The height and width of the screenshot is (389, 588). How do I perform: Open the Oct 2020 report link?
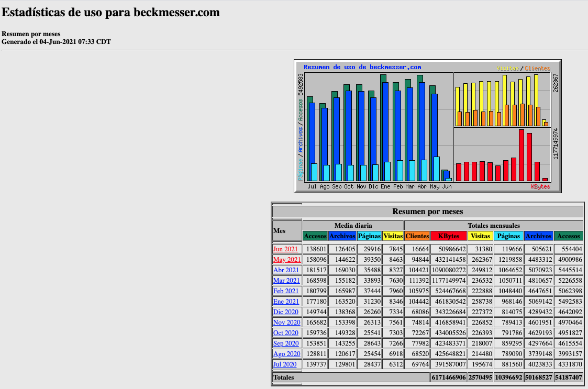point(286,333)
